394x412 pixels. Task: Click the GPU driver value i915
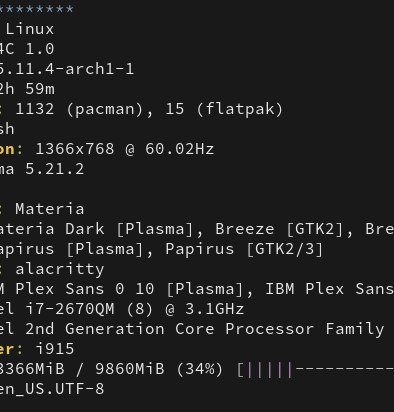[x=55, y=349]
